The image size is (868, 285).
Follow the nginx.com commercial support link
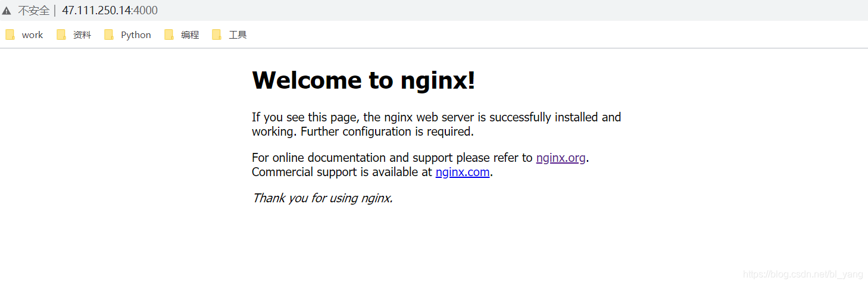pos(463,172)
